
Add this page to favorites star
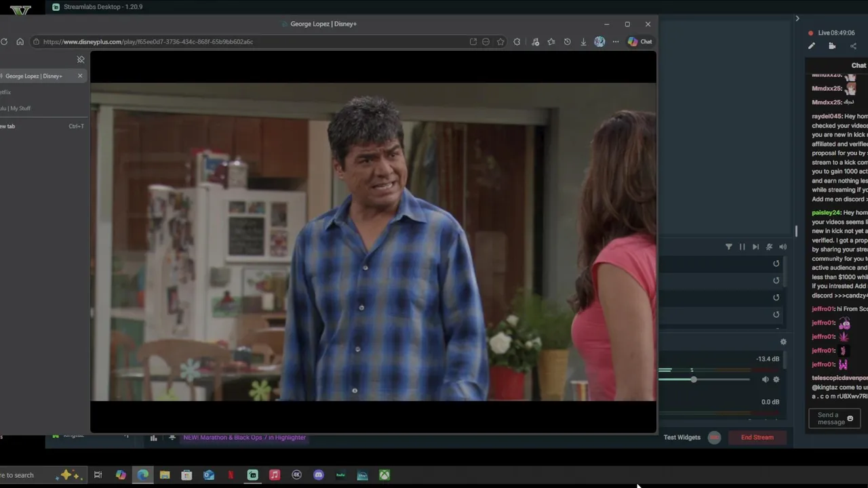tap(500, 41)
